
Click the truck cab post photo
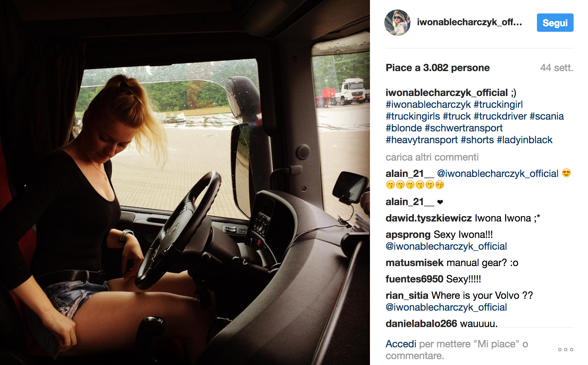pos(185,182)
